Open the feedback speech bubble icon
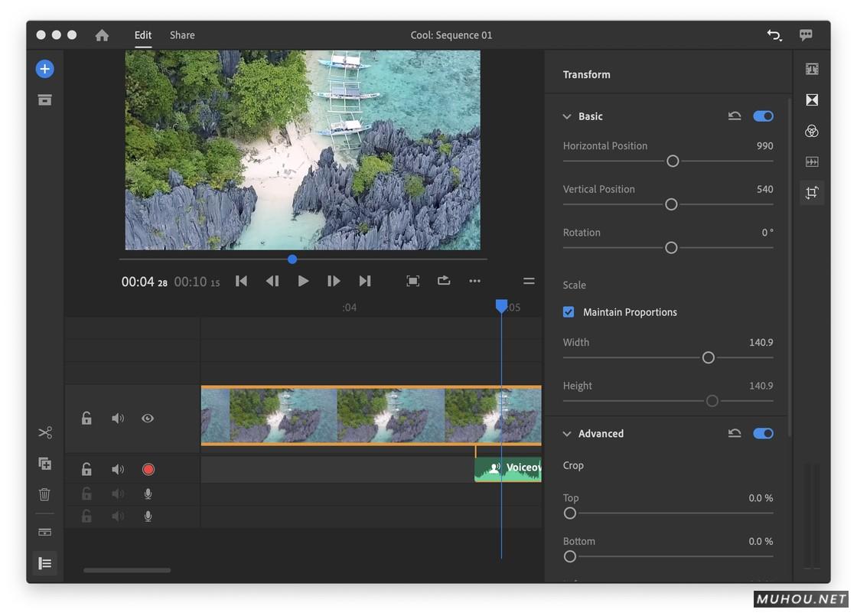 [x=806, y=35]
